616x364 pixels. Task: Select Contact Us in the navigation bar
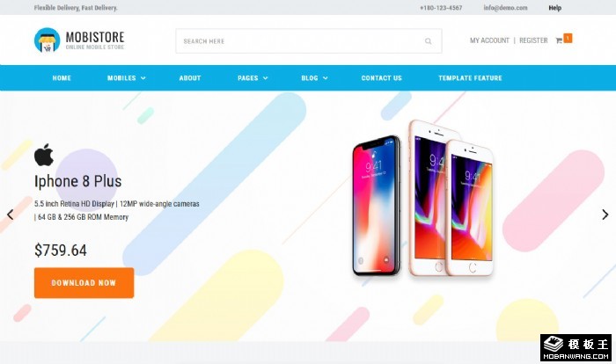coord(381,78)
